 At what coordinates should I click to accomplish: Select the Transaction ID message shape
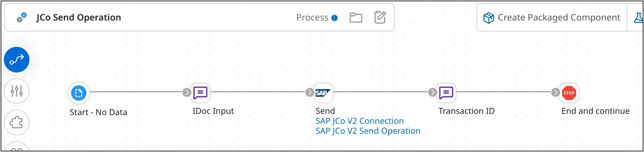pyautogui.click(x=446, y=93)
